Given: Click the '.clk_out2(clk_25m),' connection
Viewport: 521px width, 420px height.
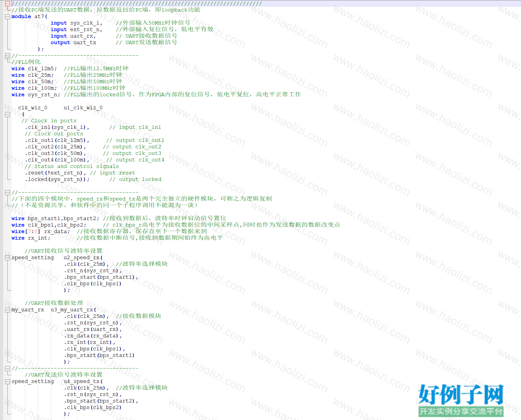Looking at the screenshot, I should [x=55, y=147].
